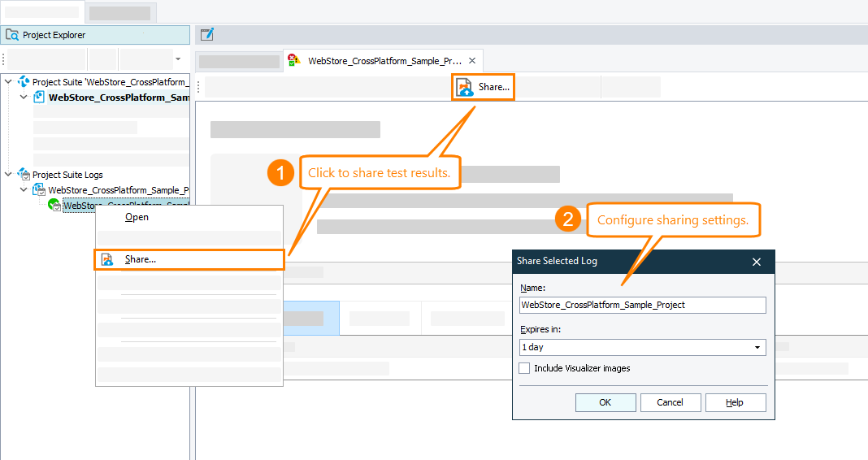Open the Project Explorer toolbar overflow arrow
Image resolution: width=868 pixels, height=460 pixels.
(178, 59)
